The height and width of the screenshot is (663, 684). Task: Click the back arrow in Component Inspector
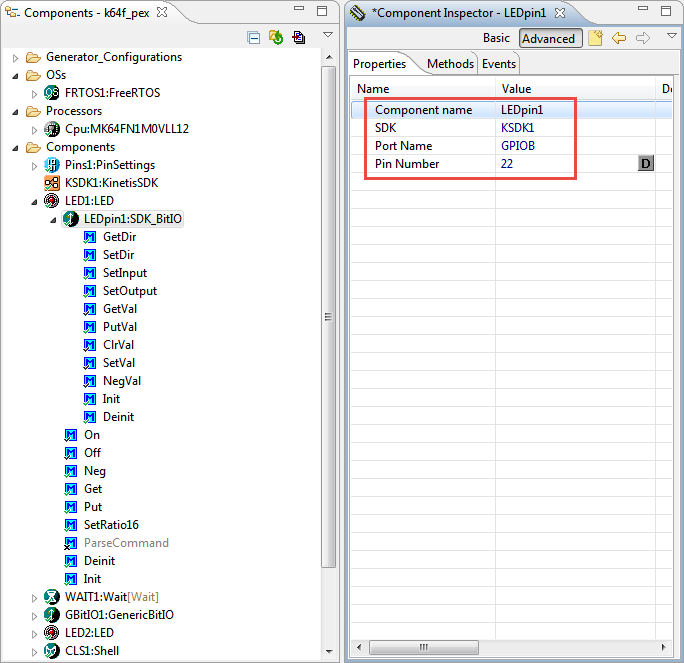pyautogui.click(x=619, y=38)
